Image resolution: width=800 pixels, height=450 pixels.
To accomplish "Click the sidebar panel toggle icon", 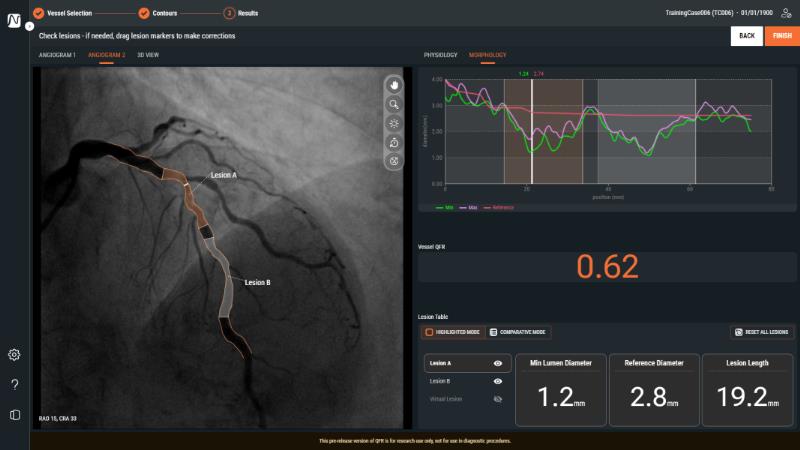I will point(14,414).
